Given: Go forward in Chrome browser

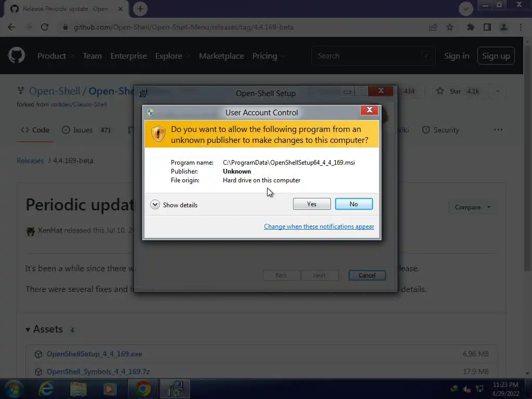Looking at the screenshot, I should (x=28, y=27).
